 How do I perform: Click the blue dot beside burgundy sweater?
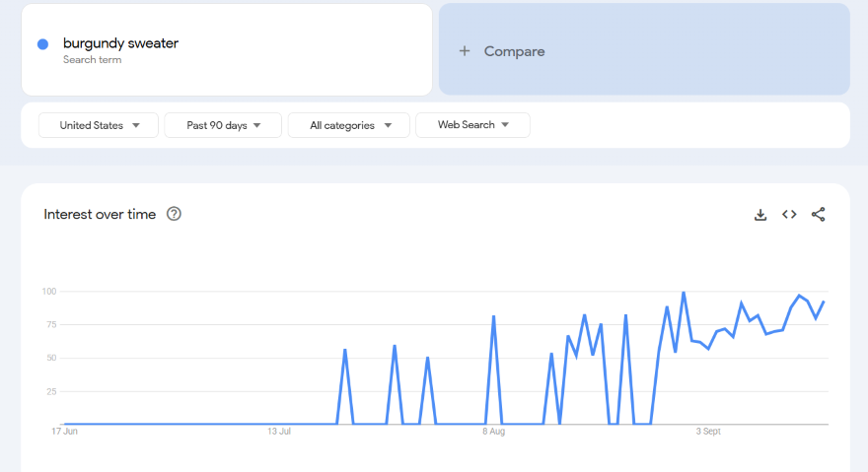point(42,44)
